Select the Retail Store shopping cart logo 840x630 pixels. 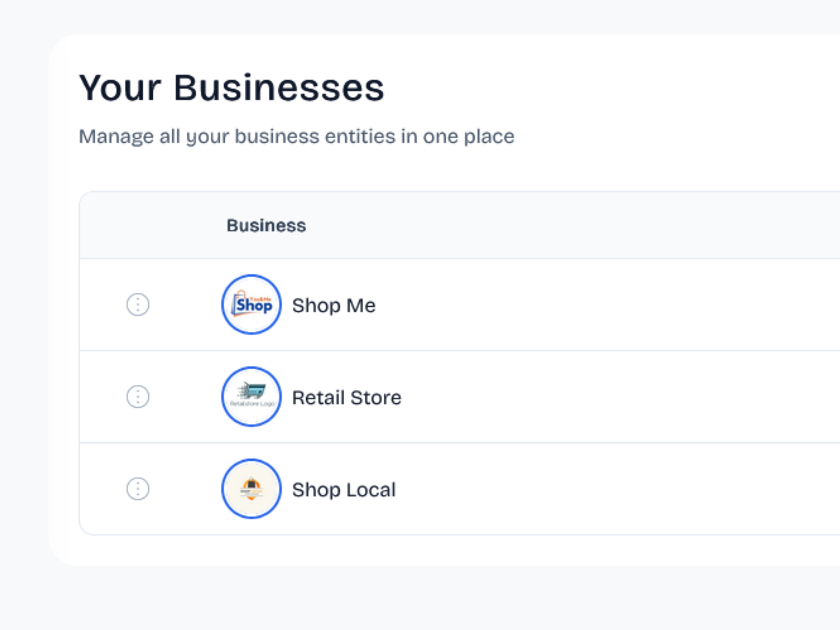coord(251,397)
